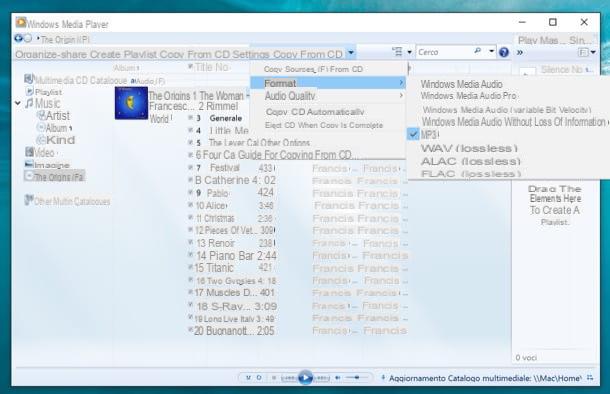Viewport: 610px width, 394px height.
Task: Click the blue moon album art thumbnail
Action: [x=131, y=103]
